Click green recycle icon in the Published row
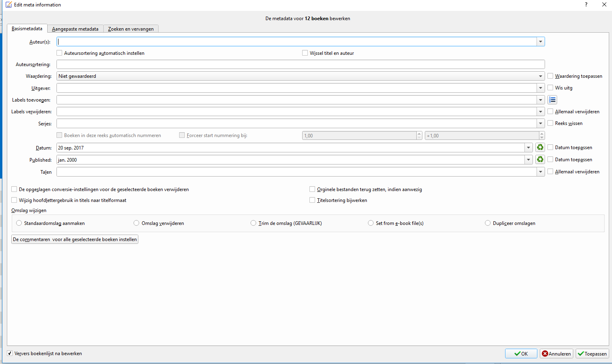Image resolution: width=612 pixels, height=364 pixels. coord(540,160)
